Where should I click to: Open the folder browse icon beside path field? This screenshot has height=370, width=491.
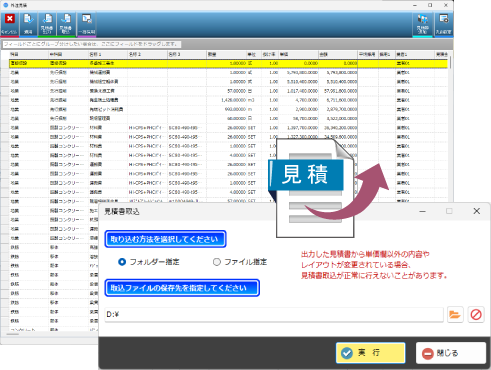click(455, 314)
